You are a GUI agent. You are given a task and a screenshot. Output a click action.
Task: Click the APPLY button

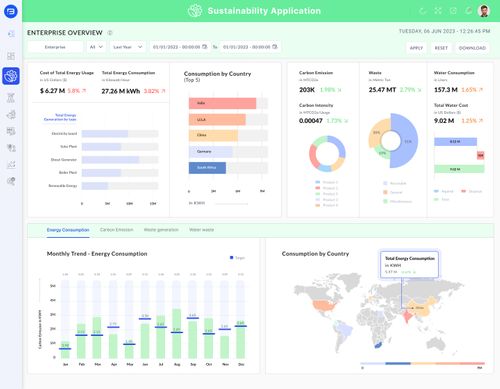(416, 48)
